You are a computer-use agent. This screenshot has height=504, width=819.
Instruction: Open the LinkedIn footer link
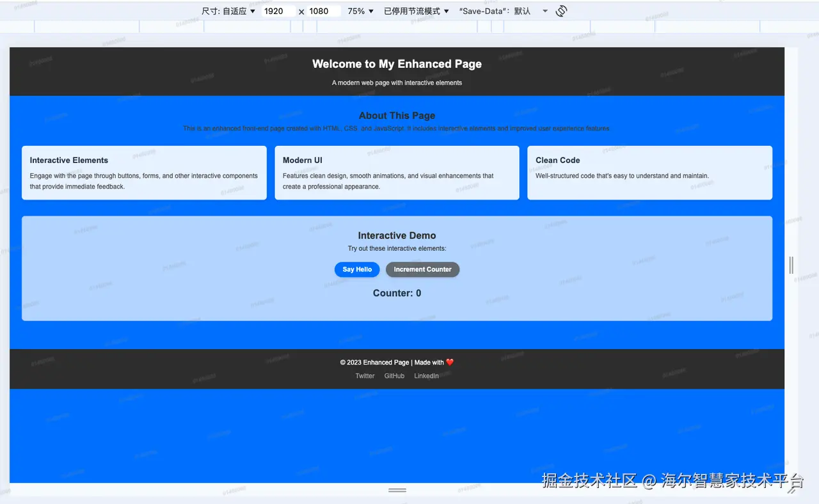[x=426, y=376]
